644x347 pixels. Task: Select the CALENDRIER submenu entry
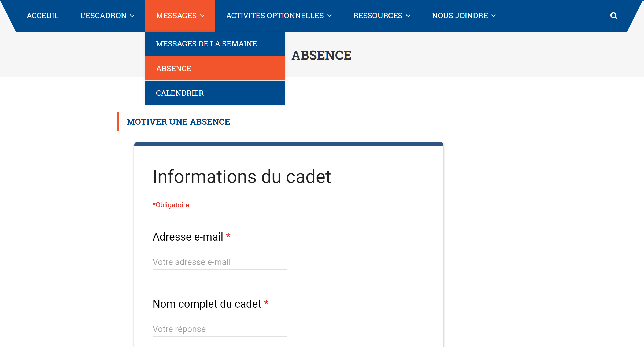(180, 93)
